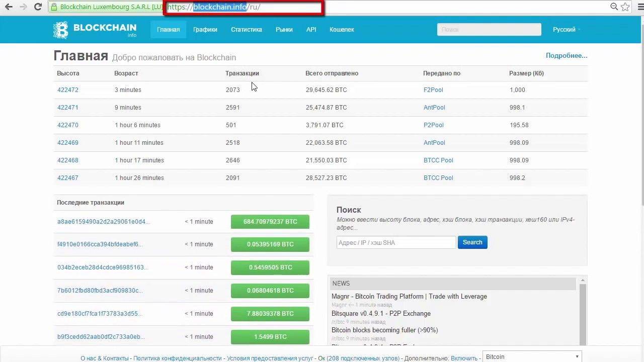Open Bitsquare v0.4.9.1 P2P Exchange news

[381, 314]
